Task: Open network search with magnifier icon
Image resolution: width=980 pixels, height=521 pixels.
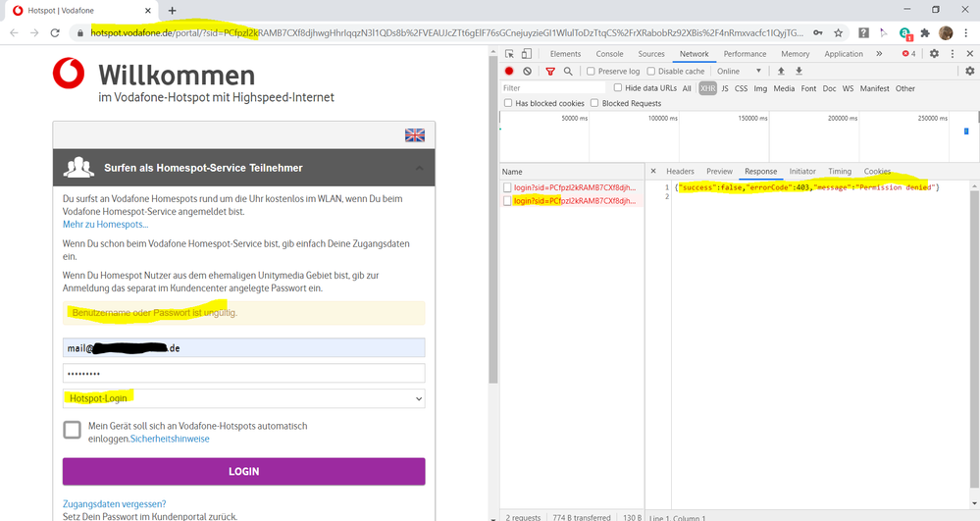Action: [x=568, y=72]
